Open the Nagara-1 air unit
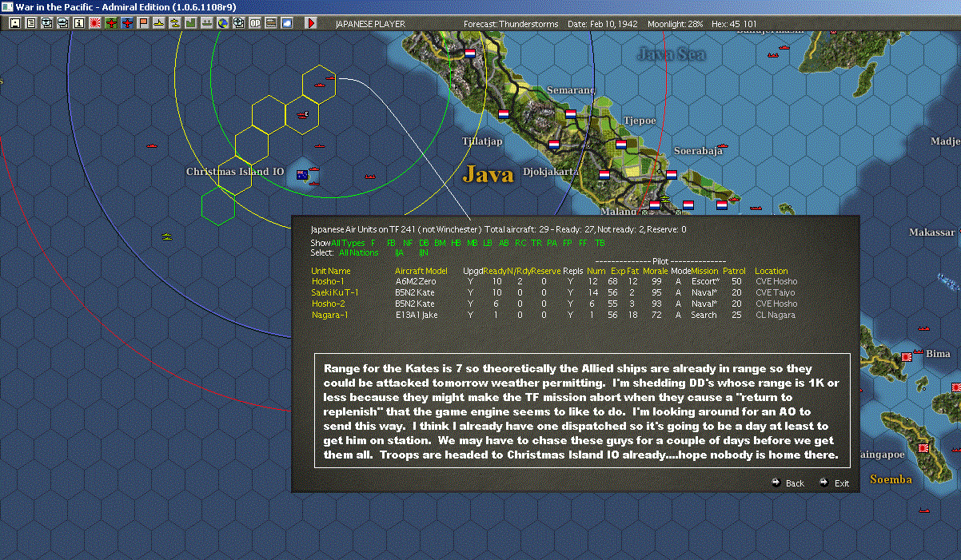961x560 pixels. (329, 315)
